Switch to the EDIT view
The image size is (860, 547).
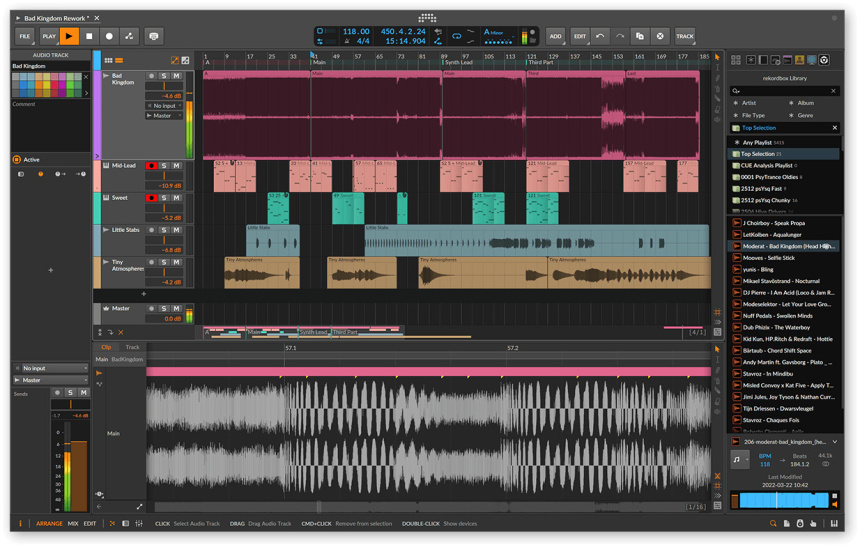(x=90, y=524)
